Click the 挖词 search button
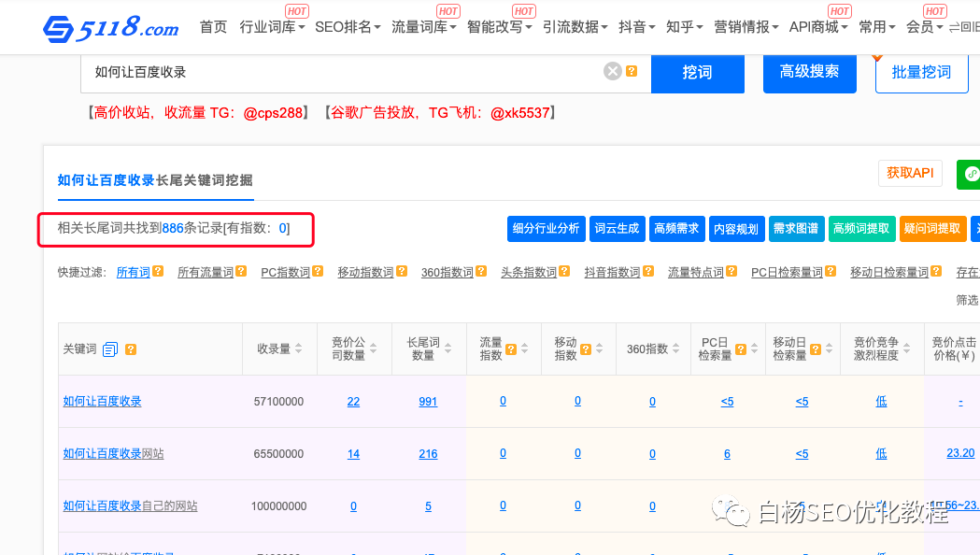The height and width of the screenshot is (555, 980). (698, 73)
